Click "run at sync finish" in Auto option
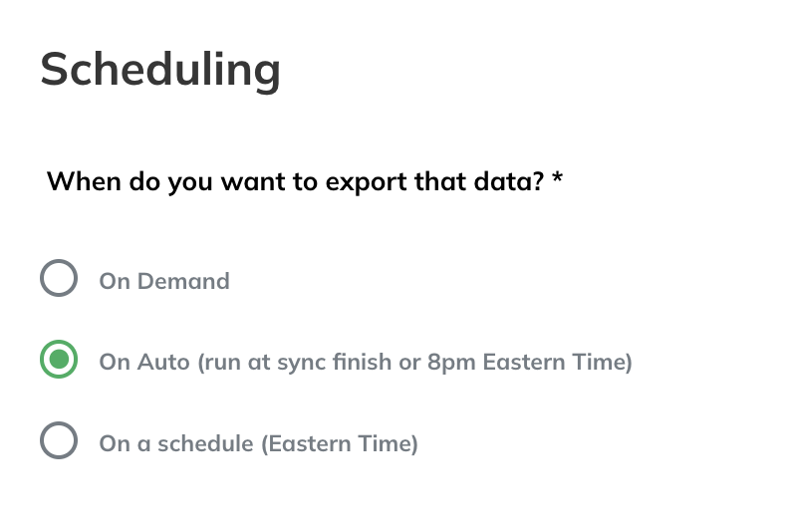Image resolution: width=793 pixels, height=532 pixels. coord(298,362)
